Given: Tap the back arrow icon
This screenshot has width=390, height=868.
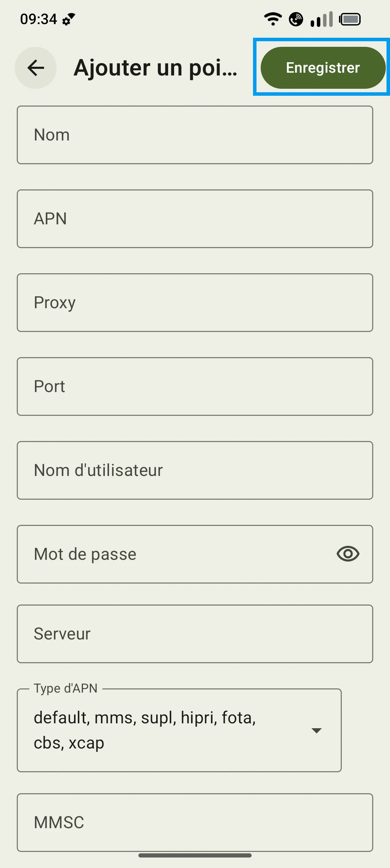Looking at the screenshot, I should pos(36,68).
